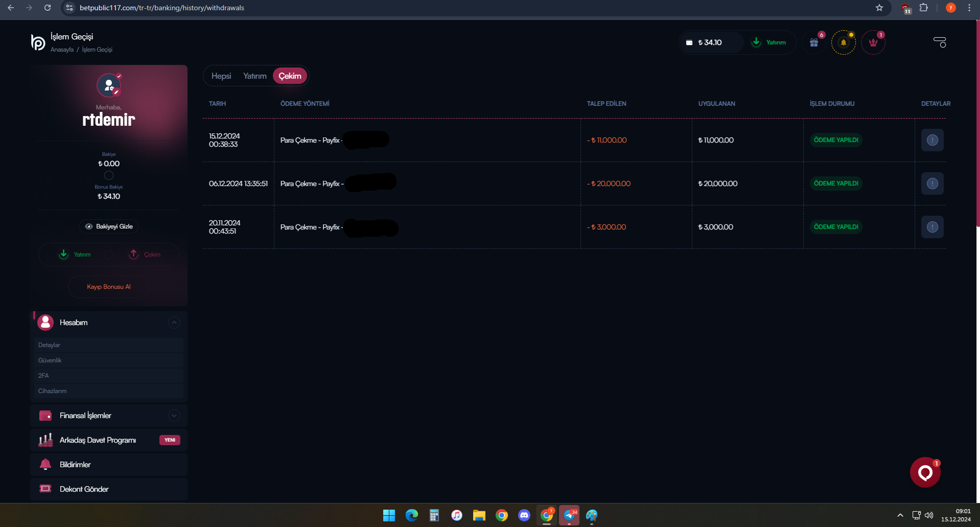The image size is (980, 527).
Task: Click the Kayıp Bonusu Al button
Action: [109, 287]
